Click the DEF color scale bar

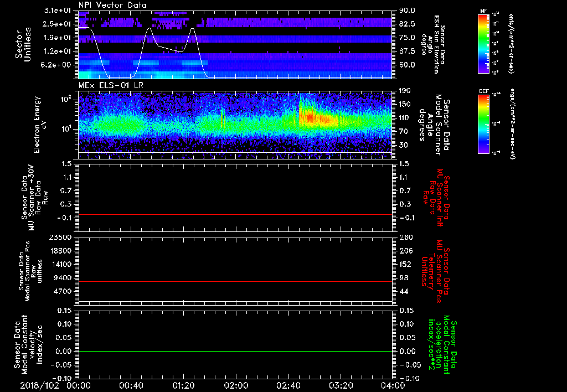(x=483, y=123)
